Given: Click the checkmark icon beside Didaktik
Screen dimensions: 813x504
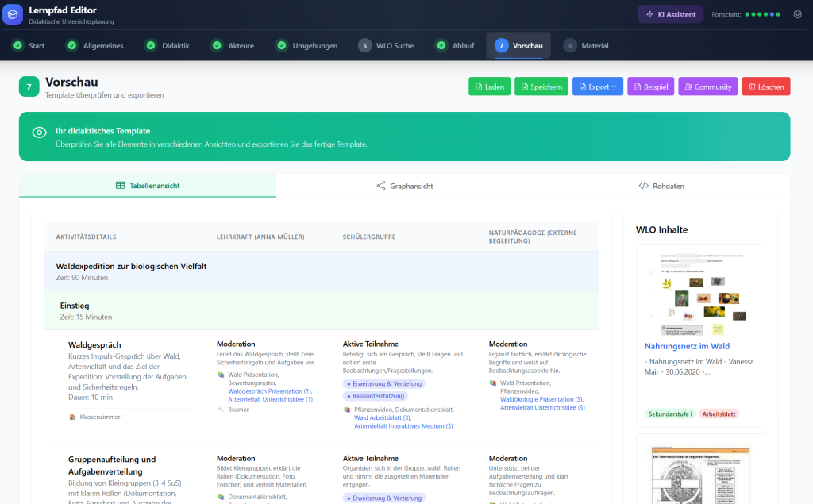Looking at the screenshot, I should 151,45.
